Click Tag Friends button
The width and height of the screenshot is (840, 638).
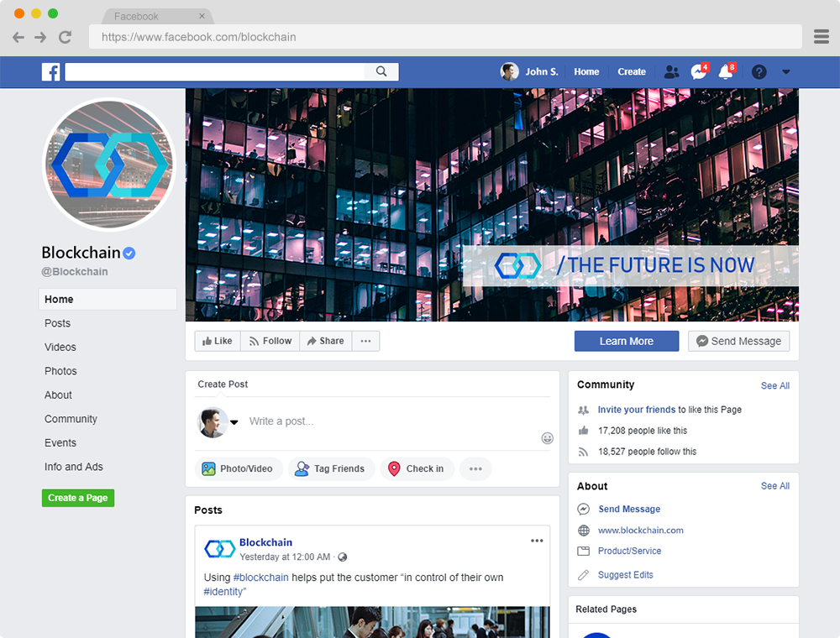pos(331,469)
